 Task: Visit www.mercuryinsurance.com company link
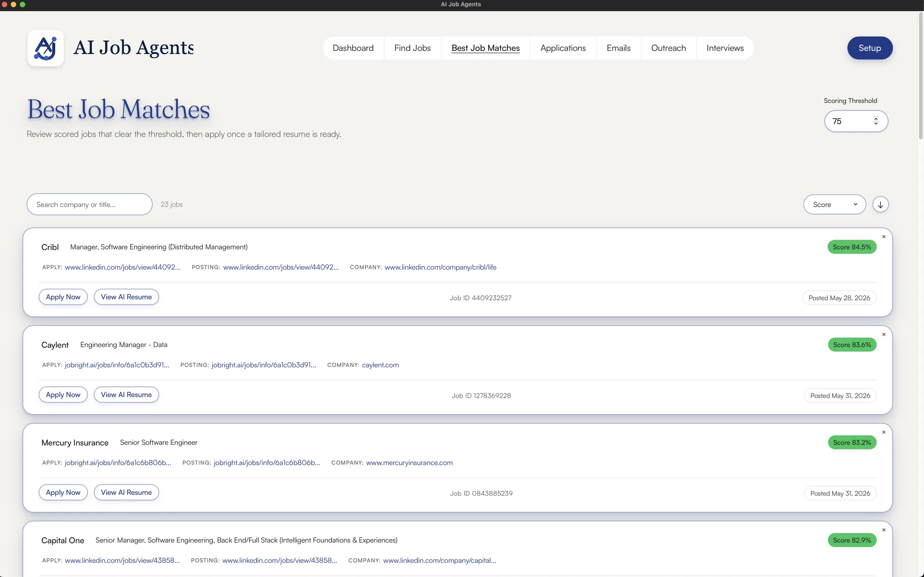pos(409,463)
